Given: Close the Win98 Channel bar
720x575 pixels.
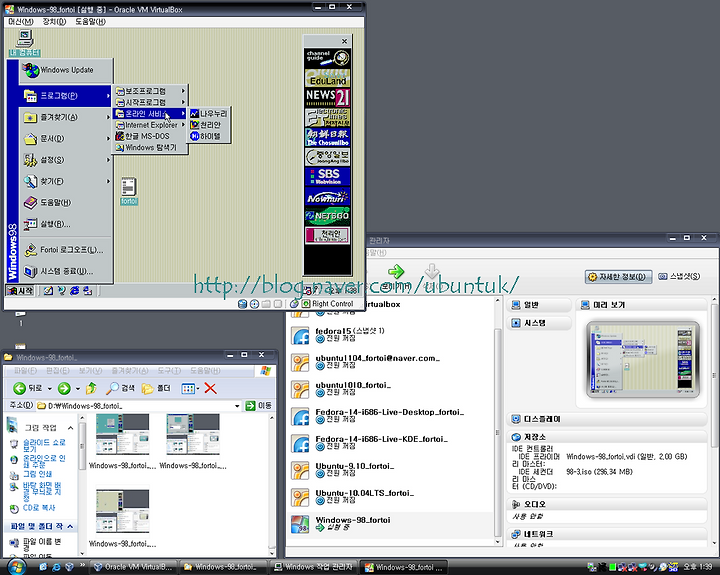Looking at the screenshot, I should click(344, 41).
